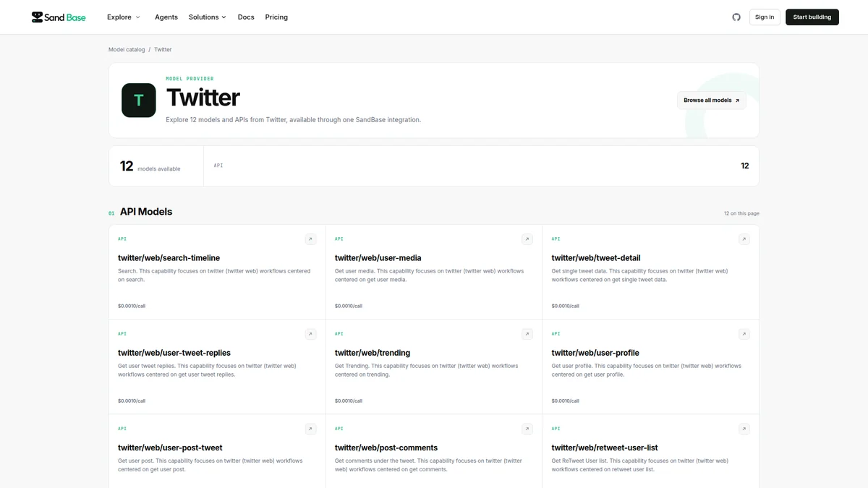
Task: Click the 'Get ReTweet User list' description
Action: point(640,465)
